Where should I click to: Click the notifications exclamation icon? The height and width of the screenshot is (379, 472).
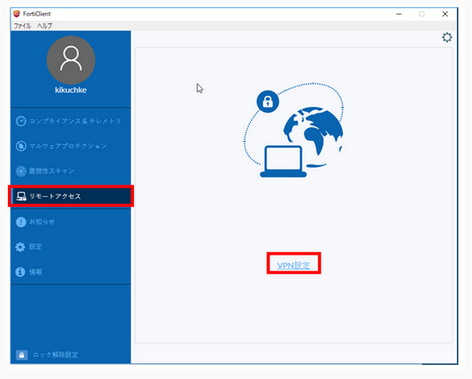(21, 222)
